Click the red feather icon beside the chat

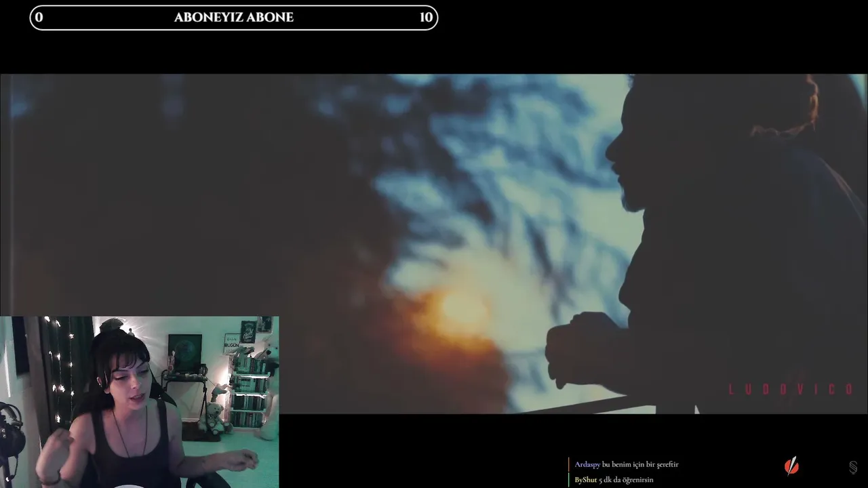coord(791,466)
